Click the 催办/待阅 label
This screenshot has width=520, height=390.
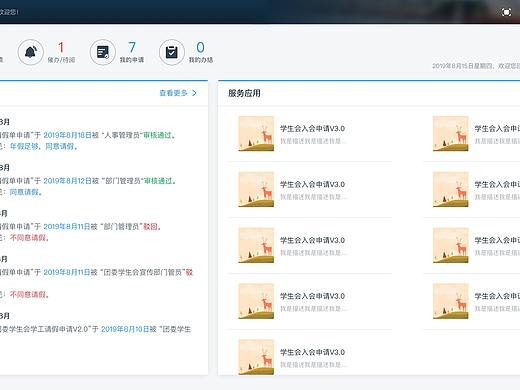61,60
